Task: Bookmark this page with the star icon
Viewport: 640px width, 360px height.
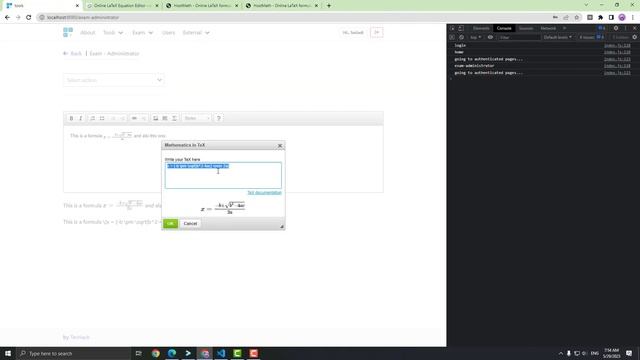Action: 577,18
